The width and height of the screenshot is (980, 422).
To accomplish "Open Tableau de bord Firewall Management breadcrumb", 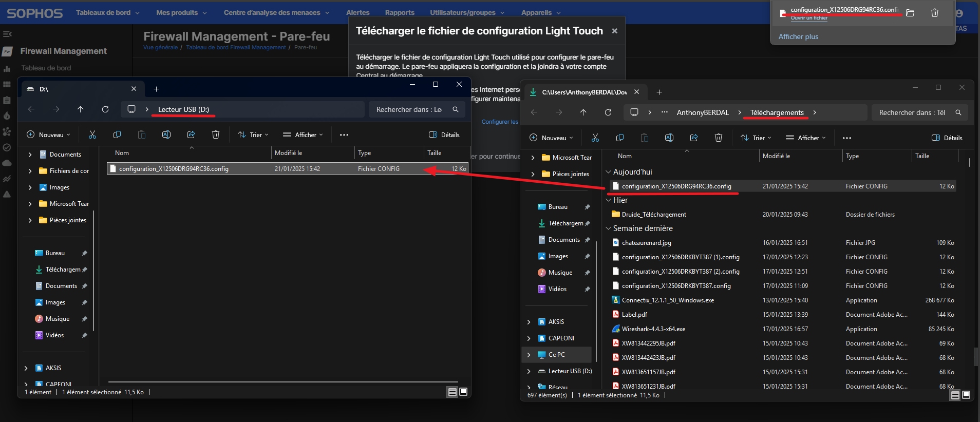I will point(236,47).
